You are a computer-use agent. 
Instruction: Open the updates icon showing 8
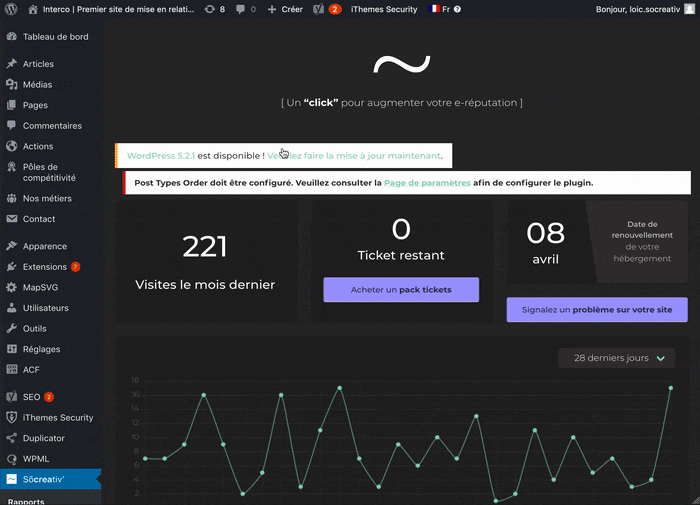click(214, 9)
